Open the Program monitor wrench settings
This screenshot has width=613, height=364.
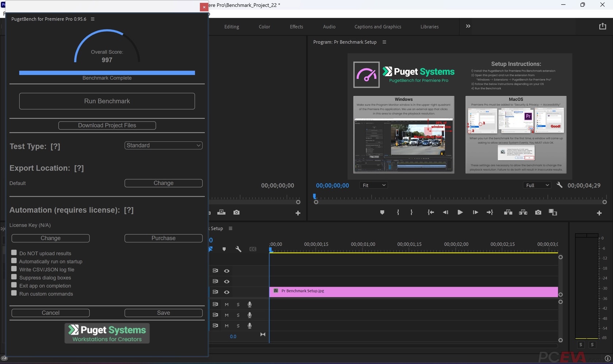(559, 185)
